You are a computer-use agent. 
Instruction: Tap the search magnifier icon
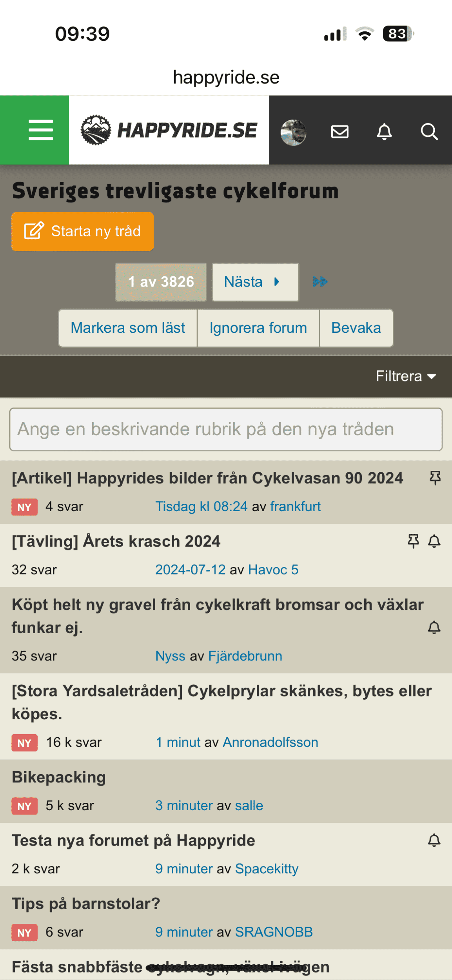pyautogui.click(x=429, y=132)
